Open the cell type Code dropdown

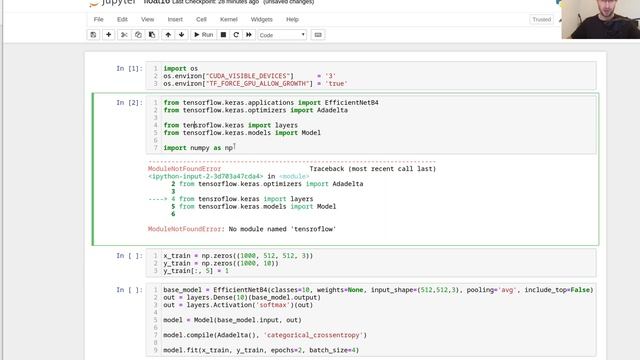tap(282, 35)
